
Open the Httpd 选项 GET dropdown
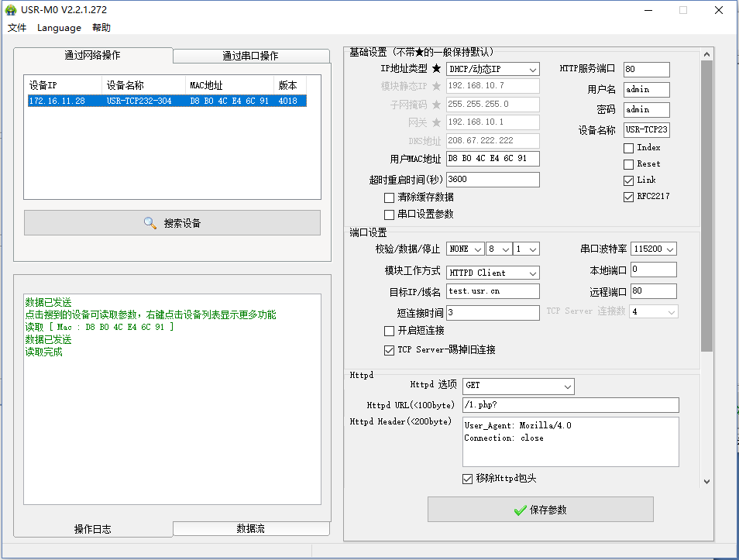[518, 386]
